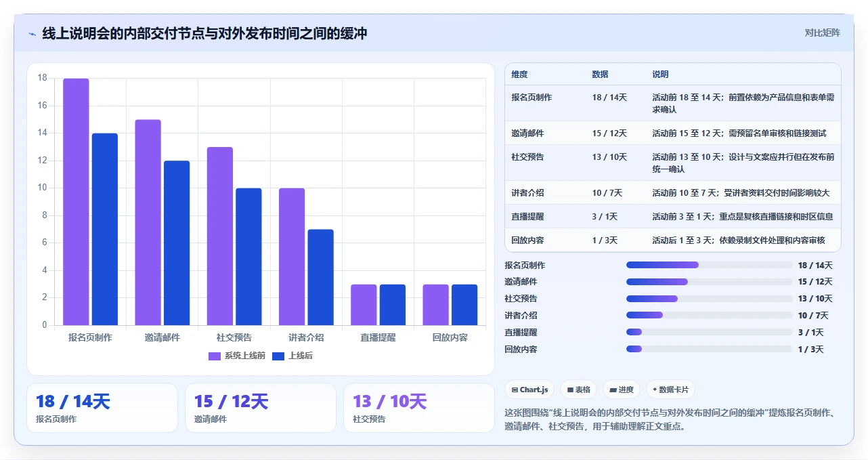Click the 说明 table column header
This screenshot has height=460, width=868.
[660, 74]
